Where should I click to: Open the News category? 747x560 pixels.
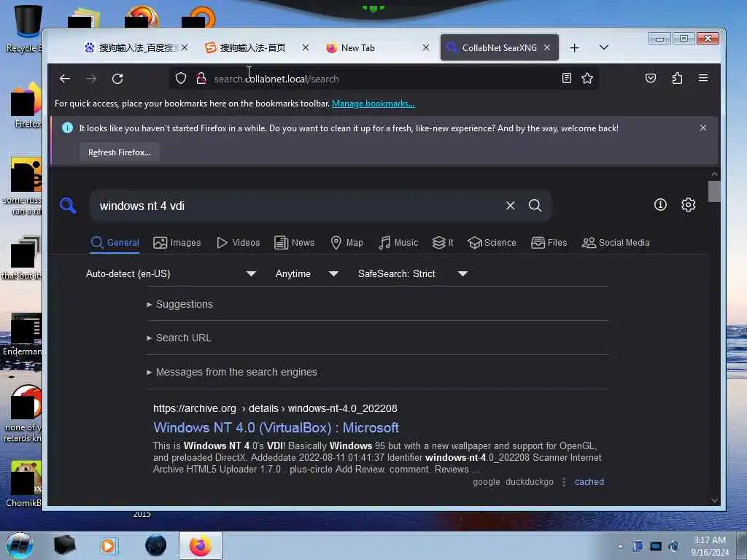click(x=295, y=242)
